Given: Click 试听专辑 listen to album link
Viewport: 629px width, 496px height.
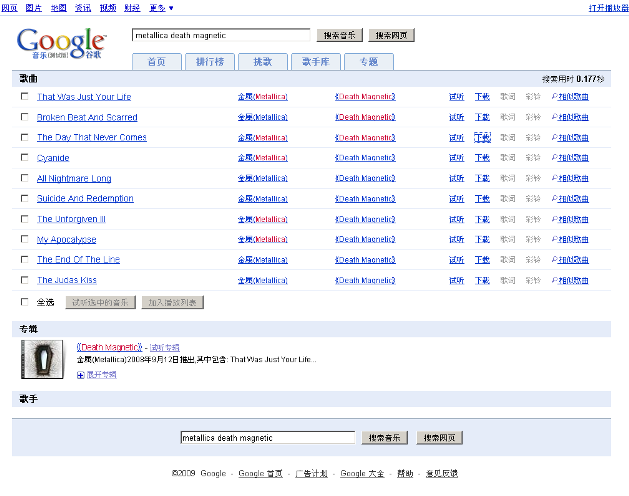Looking at the screenshot, I should click(x=164, y=348).
